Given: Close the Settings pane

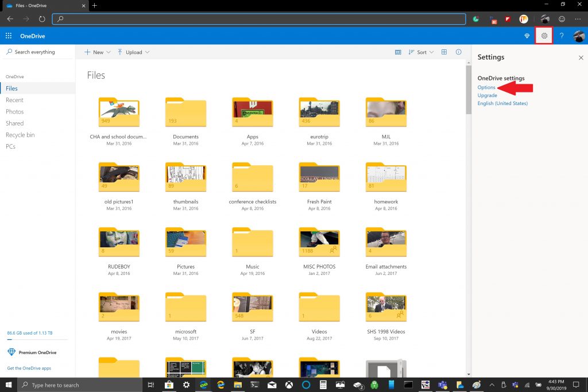Looking at the screenshot, I should tap(581, 57).
